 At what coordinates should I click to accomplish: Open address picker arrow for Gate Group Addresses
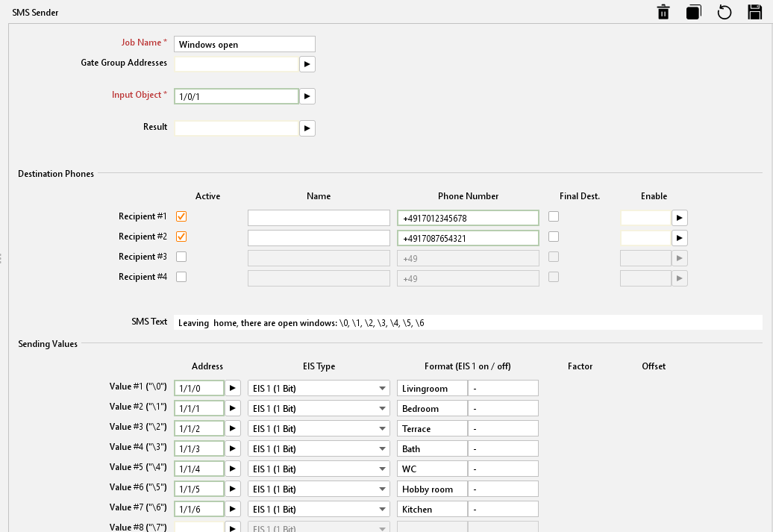tap(307, 64)
